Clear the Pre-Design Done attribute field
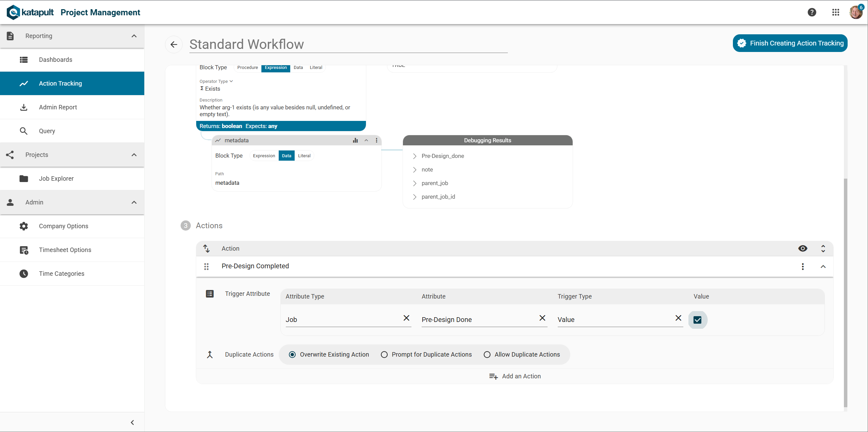Screen dimensions: 868x432 point(542,318)
